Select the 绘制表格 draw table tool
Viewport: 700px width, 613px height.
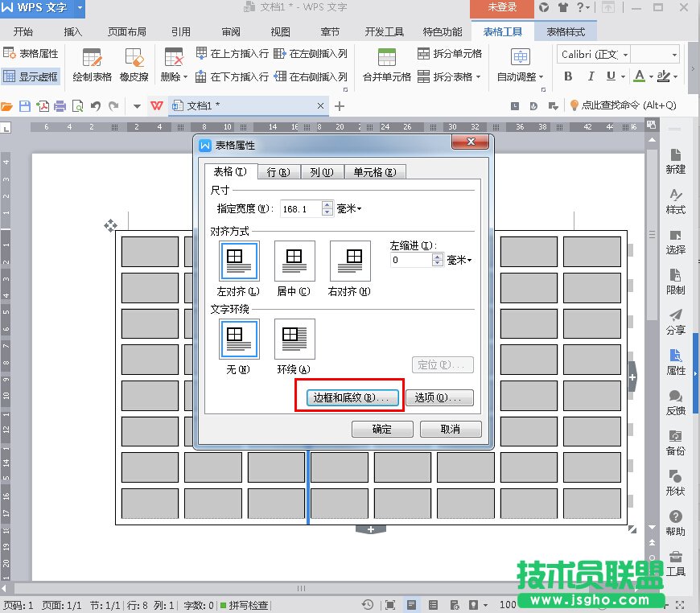tap(93, 65)
